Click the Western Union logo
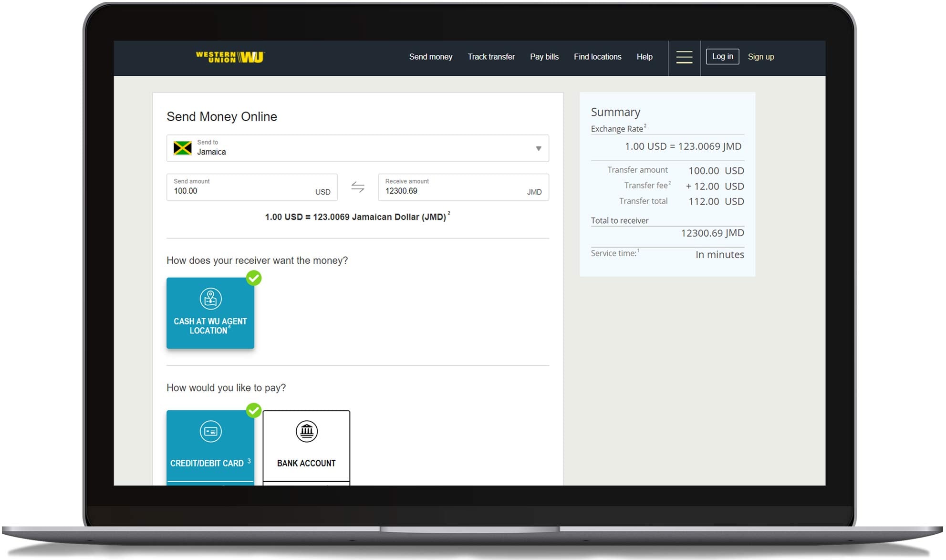The image size is (946, 560). (x=230, y=57)
